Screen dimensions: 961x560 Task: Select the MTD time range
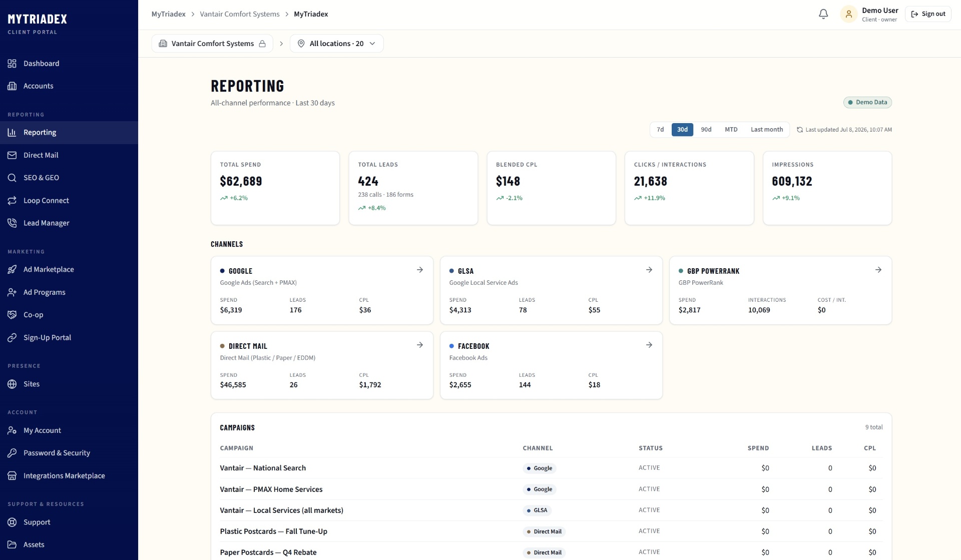click(x=731, y=130)
